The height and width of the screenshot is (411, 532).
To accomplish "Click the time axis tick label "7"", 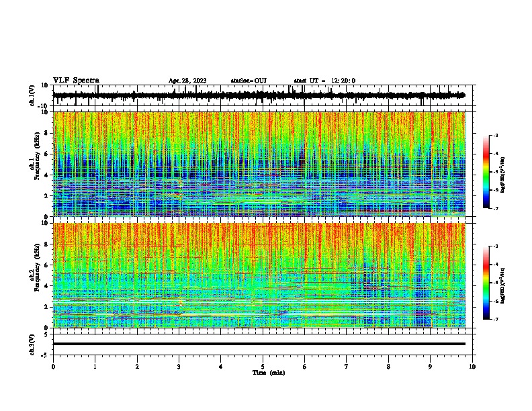I will point(347,367).
